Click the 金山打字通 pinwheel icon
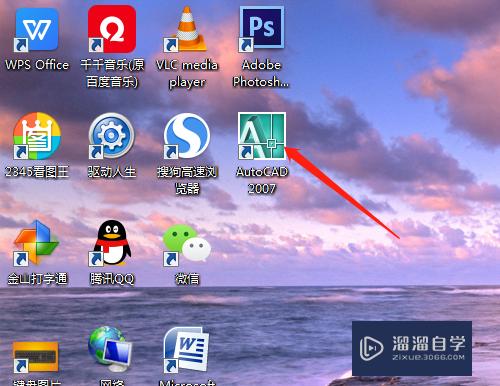This screenshot has height=386, width=500. (x=37, y=243)
